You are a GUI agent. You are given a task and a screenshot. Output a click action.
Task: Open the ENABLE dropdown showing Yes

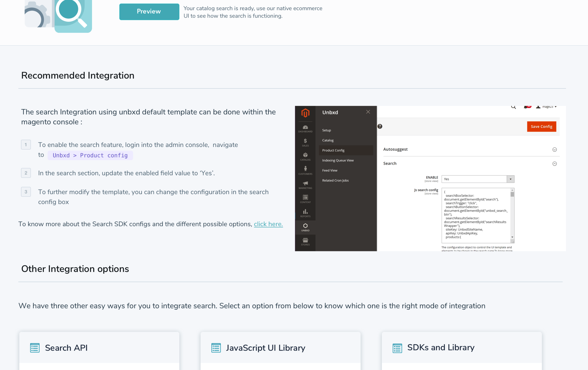[478, 179]
